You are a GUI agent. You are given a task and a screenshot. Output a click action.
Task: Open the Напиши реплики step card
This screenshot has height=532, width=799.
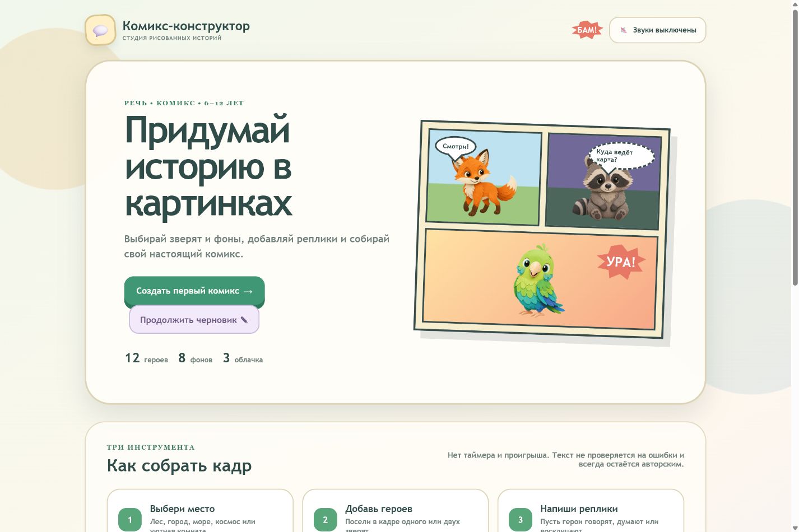[x=591, y=511]
